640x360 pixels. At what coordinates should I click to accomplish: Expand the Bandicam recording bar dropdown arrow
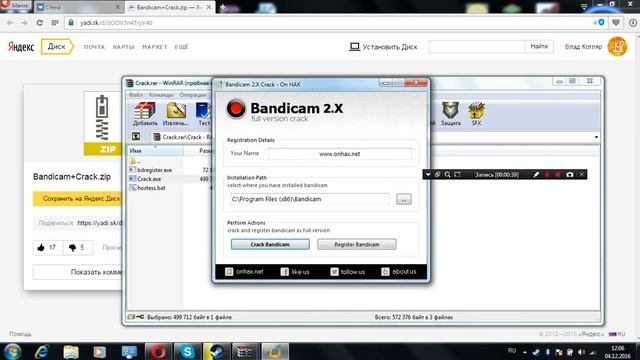[x=428, y=175]
